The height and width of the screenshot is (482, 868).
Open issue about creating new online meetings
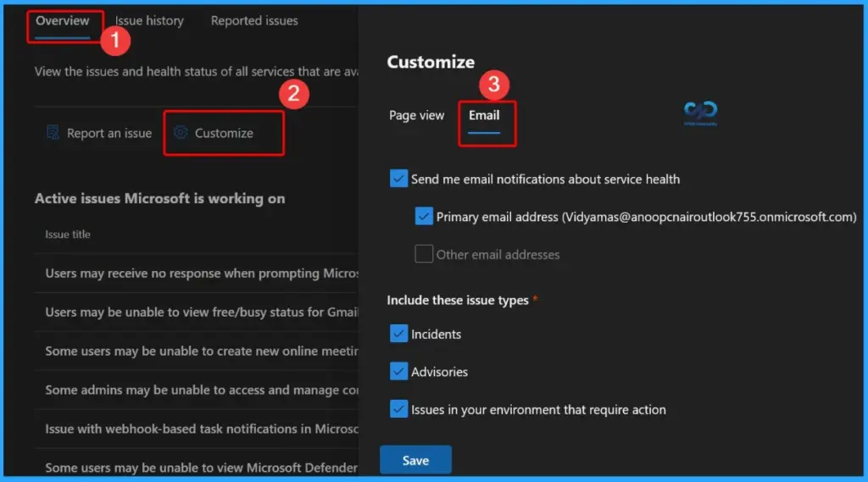click(202, 352)
